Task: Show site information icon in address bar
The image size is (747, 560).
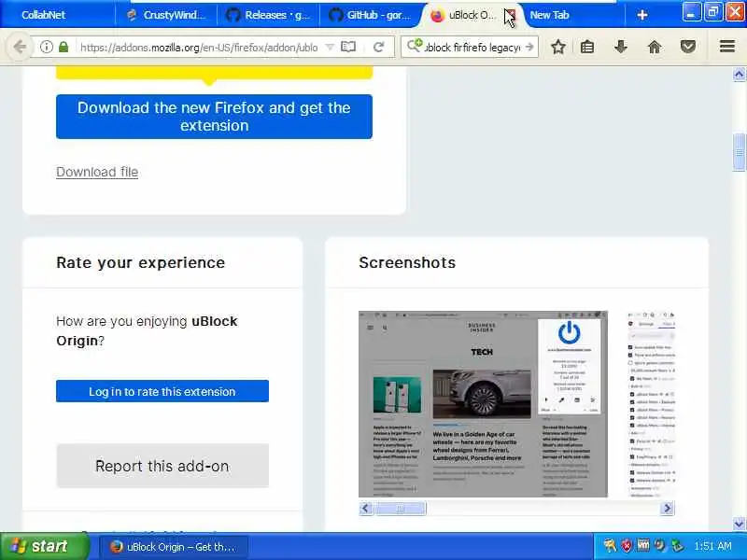Action: [x=46, y=47]
